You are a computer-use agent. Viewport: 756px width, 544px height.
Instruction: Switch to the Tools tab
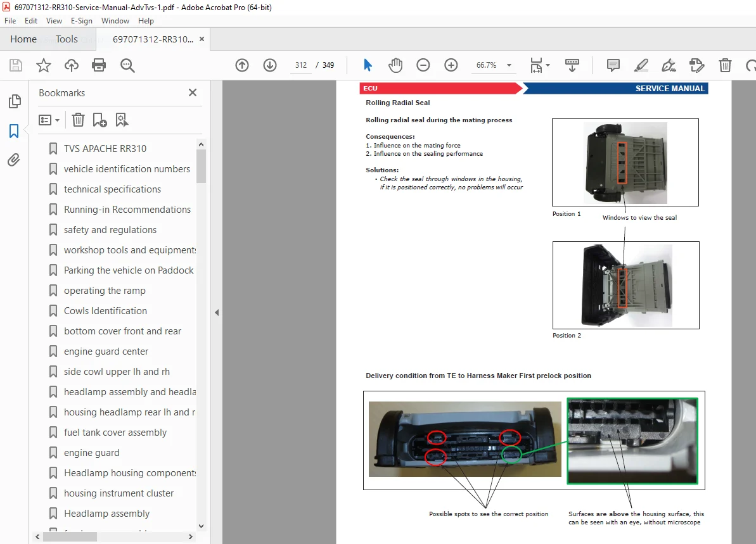tap(67, 39)
